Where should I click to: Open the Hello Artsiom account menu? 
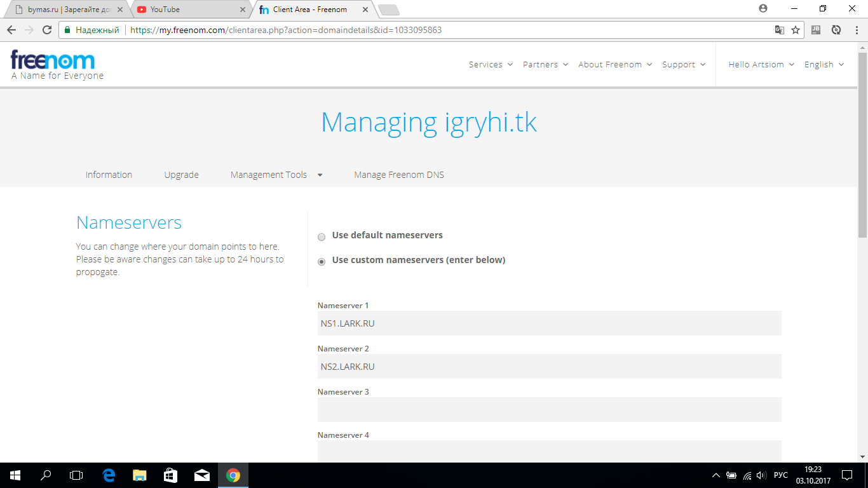pyautogui.click(x=761, y=64)
